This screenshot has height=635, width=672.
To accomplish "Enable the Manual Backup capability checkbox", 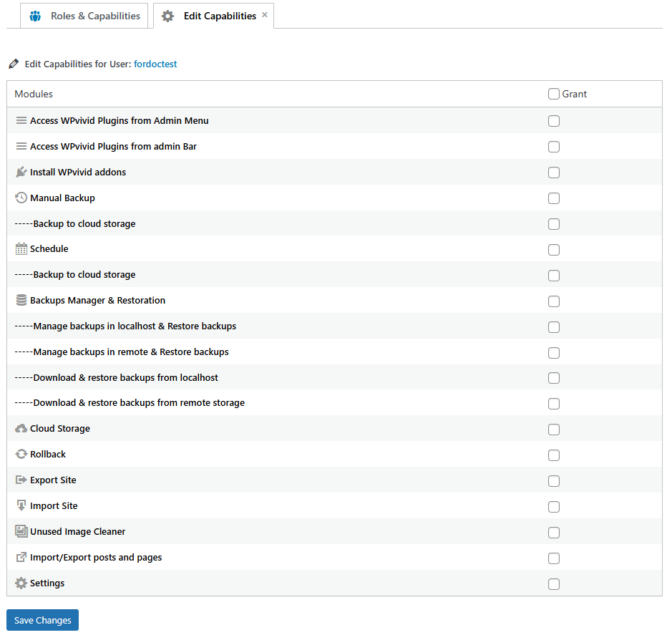I will tap(553, 198).
